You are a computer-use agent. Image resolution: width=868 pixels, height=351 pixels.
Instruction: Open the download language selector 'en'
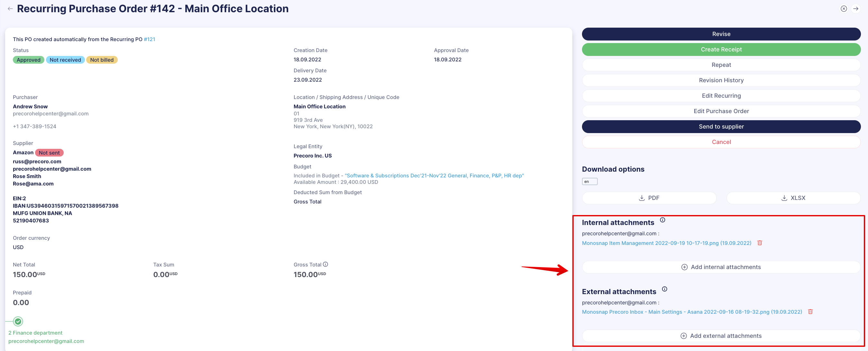[x=589, y=181]
